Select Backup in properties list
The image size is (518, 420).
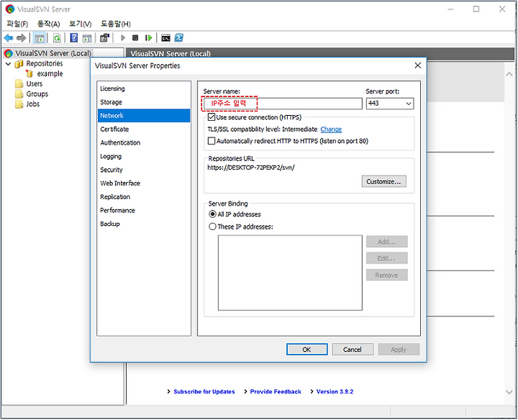click(144, 224)
